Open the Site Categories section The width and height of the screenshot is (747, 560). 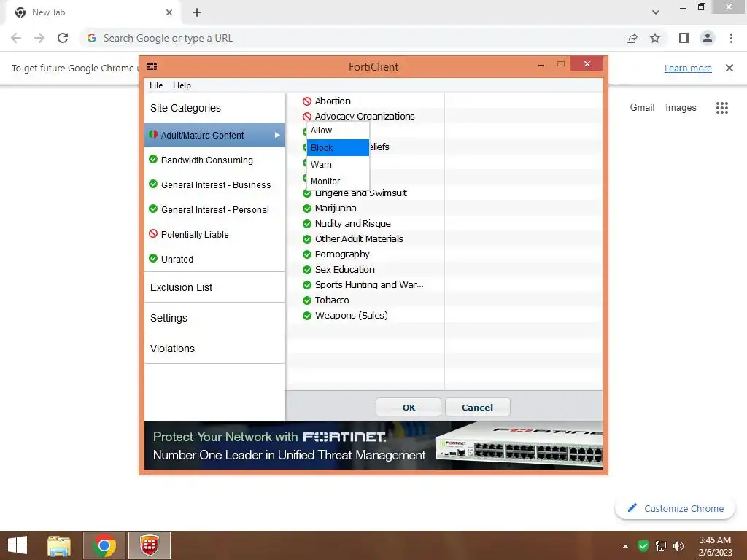click(x=214, y=108)
